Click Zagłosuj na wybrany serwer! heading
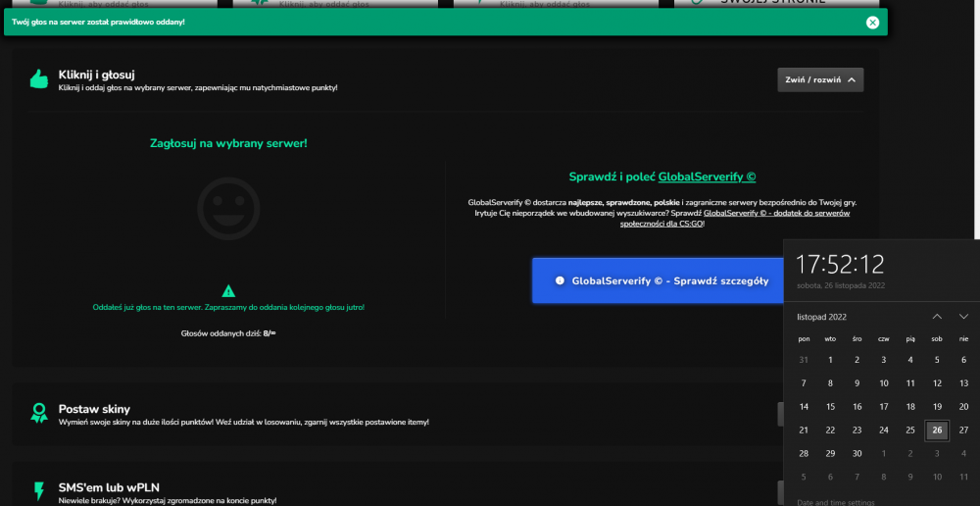 (x=228, y=143)
